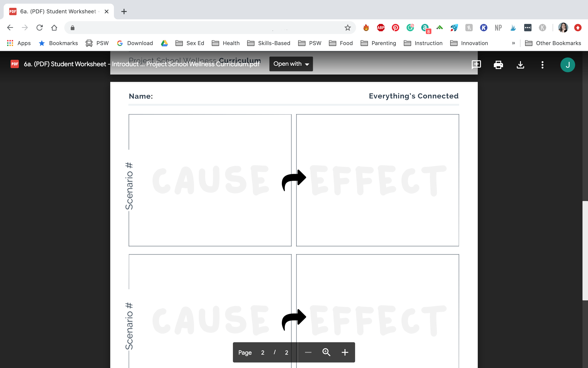
Task: Expand the Health bookmarks folder
Action: pos(226,43)
